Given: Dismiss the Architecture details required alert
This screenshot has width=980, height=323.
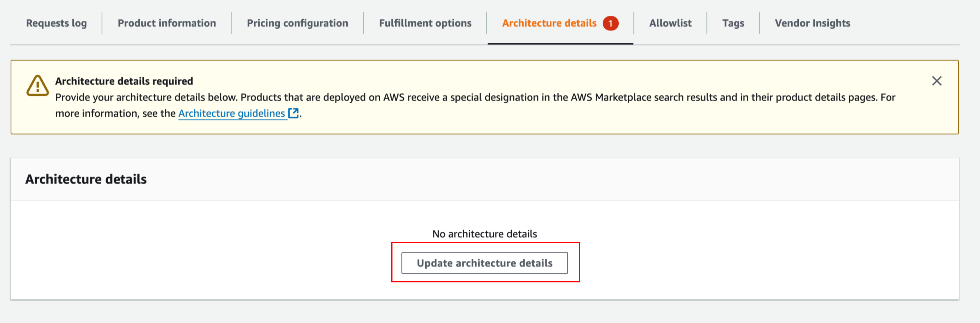Looking at the screenshot, I should (937, 81).
